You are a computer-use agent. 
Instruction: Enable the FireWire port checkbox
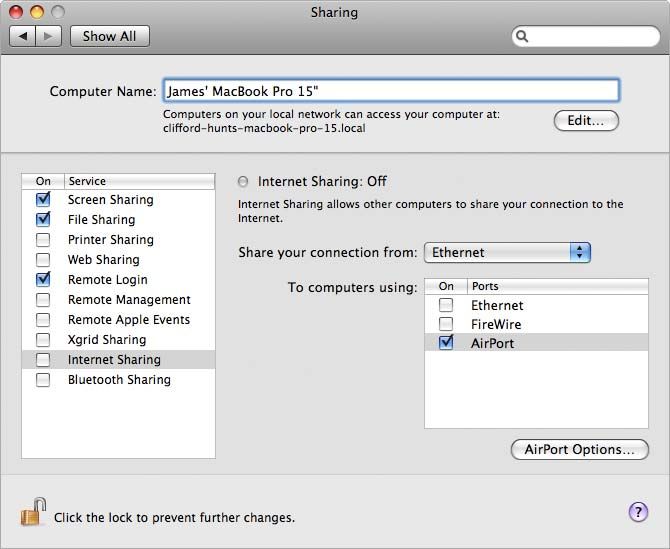(446, 324)
